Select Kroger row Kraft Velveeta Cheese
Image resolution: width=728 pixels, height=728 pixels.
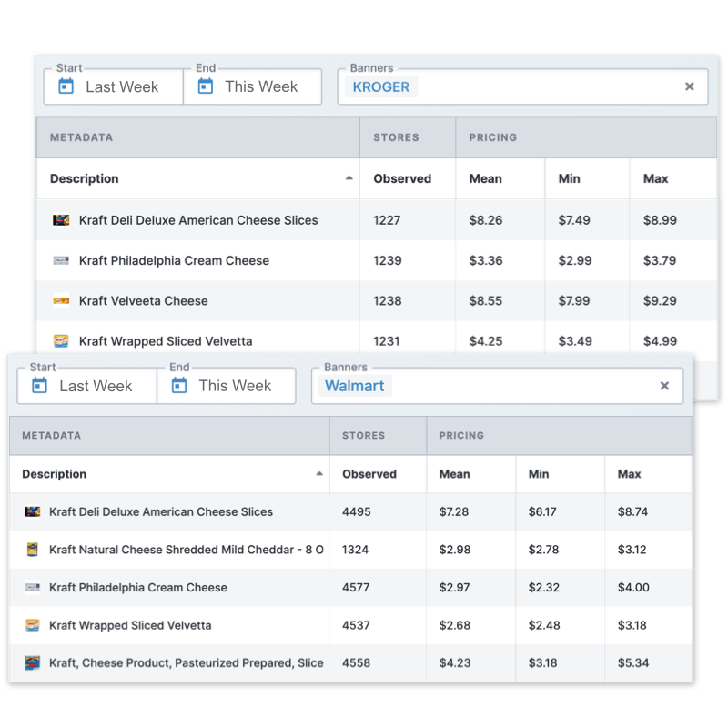pyautogui.click(x=377, y=301)
